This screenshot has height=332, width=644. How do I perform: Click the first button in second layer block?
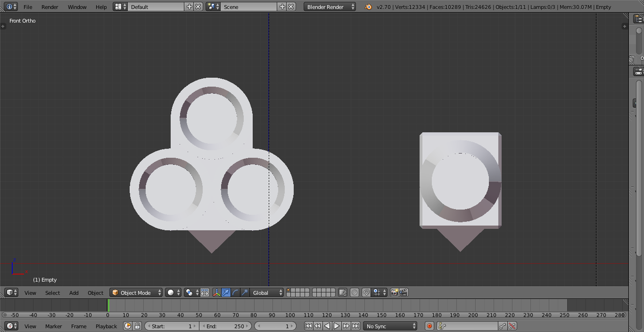coord(314,291)
